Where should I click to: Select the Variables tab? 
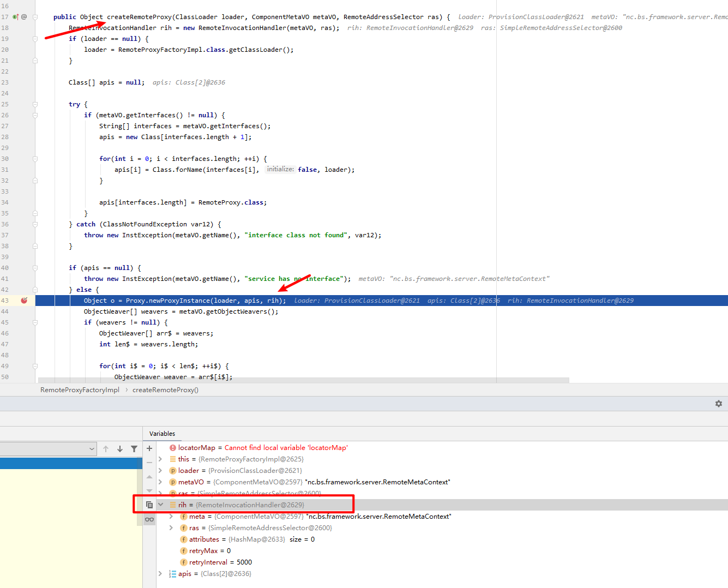coord(162,434)
